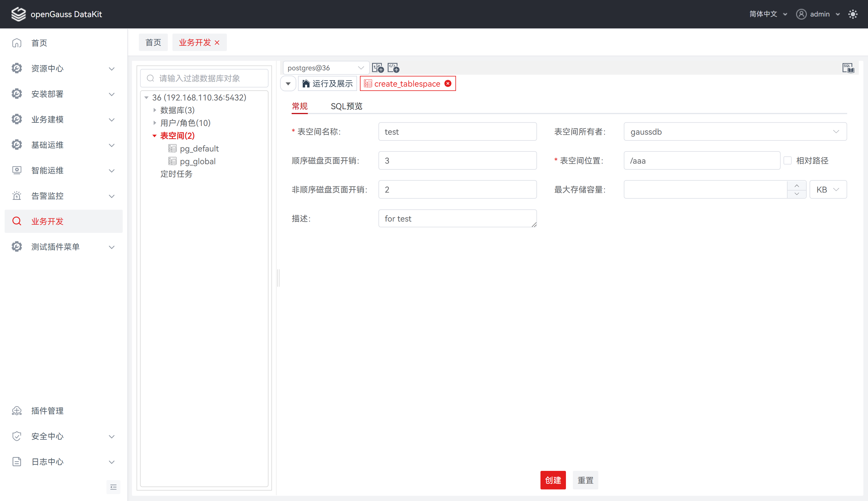Click the 告警监控 alarm icon
Screen dimensions: 868x501
tap(17, 195)
